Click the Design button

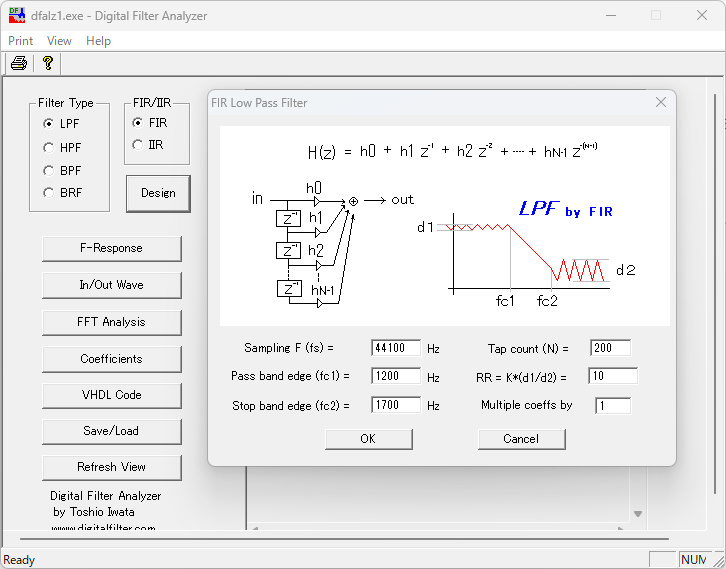[x=158, y=193]
